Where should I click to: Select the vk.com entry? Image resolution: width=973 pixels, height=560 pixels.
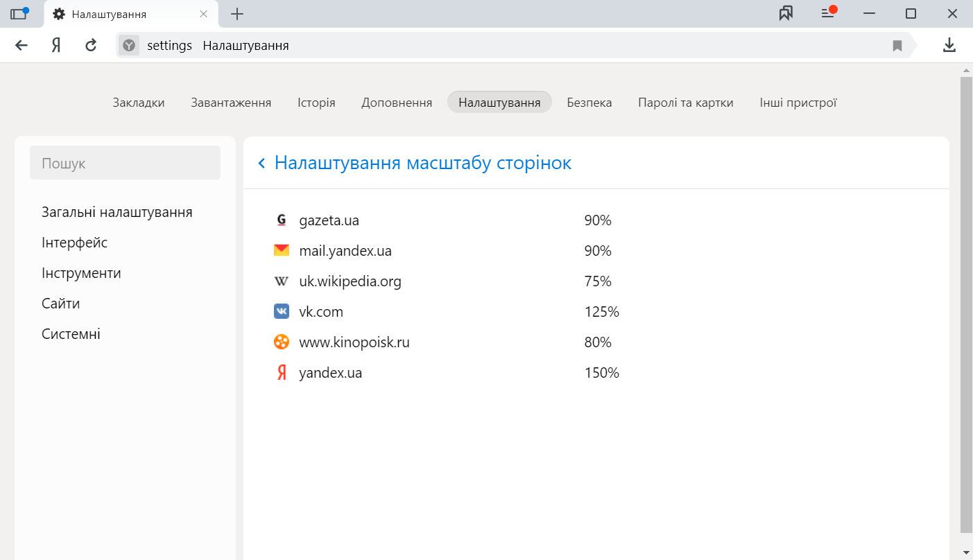321,312
